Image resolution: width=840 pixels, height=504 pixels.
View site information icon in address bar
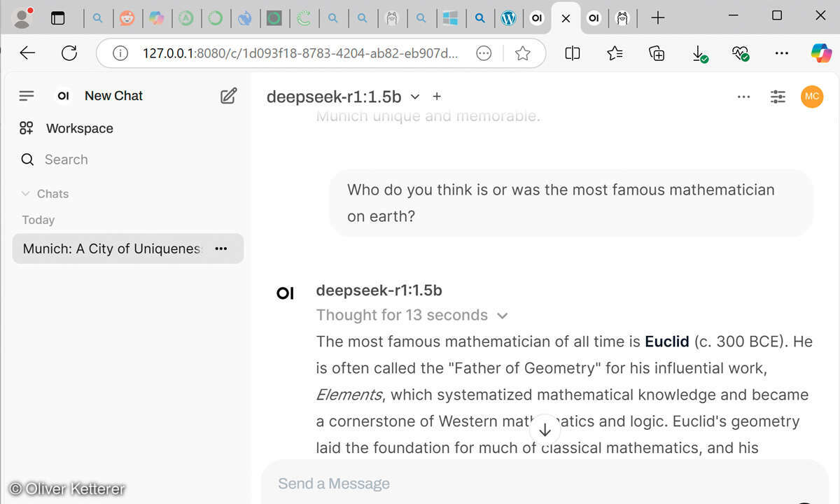(x=120, y=53)
